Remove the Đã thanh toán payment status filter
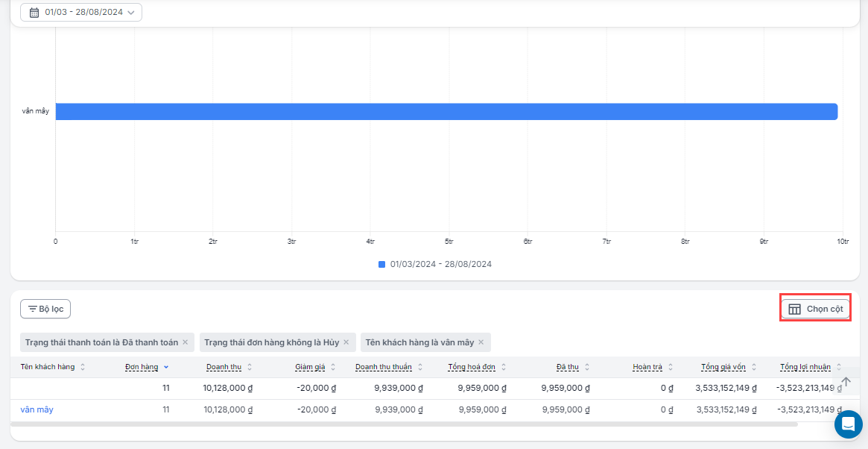 tap(186, 342)
